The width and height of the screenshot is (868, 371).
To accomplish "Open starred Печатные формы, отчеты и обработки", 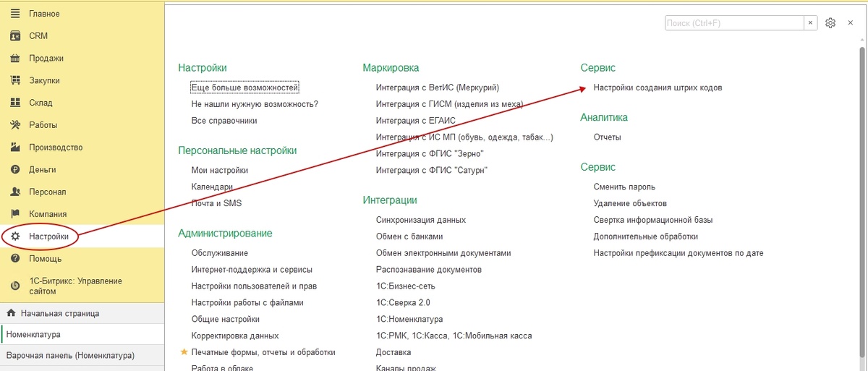I will point(263,352).
